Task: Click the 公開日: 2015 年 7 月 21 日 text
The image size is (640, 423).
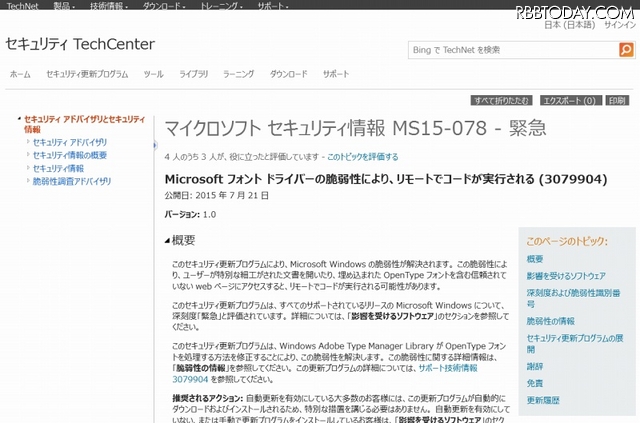Action: (216, 195)
